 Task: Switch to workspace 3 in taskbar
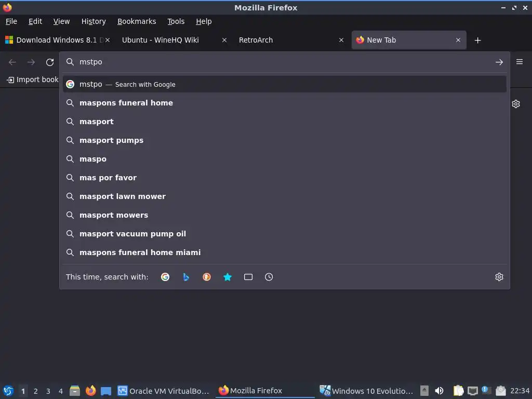click(48, 391)
